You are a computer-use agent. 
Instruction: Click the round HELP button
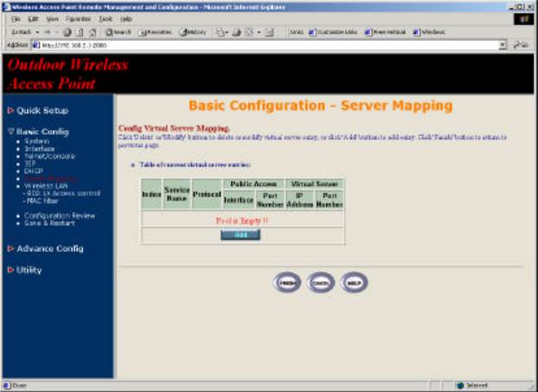point(354,283)
